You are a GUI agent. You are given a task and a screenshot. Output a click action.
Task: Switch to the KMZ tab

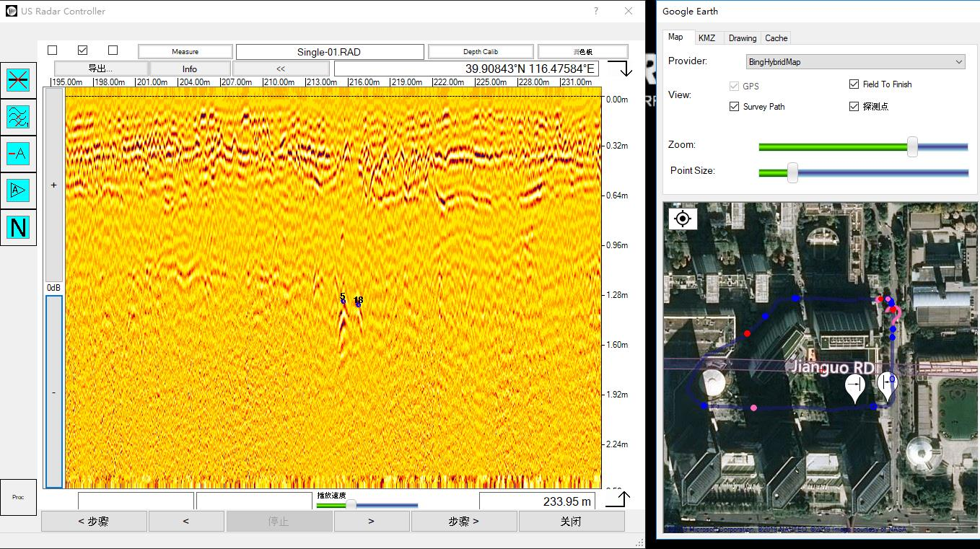tap(706, 38)
